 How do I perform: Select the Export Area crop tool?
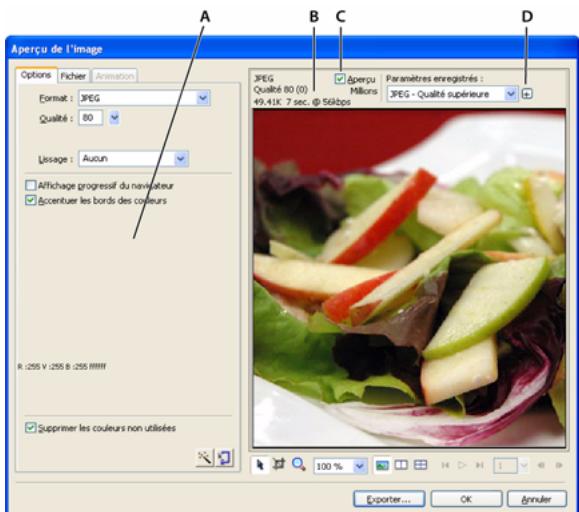[x=279, y=464]
